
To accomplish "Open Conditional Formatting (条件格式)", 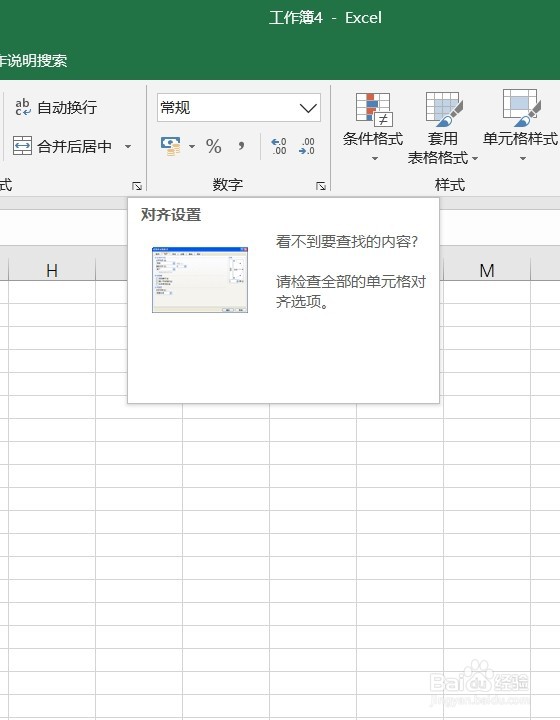I will (373, 127).
